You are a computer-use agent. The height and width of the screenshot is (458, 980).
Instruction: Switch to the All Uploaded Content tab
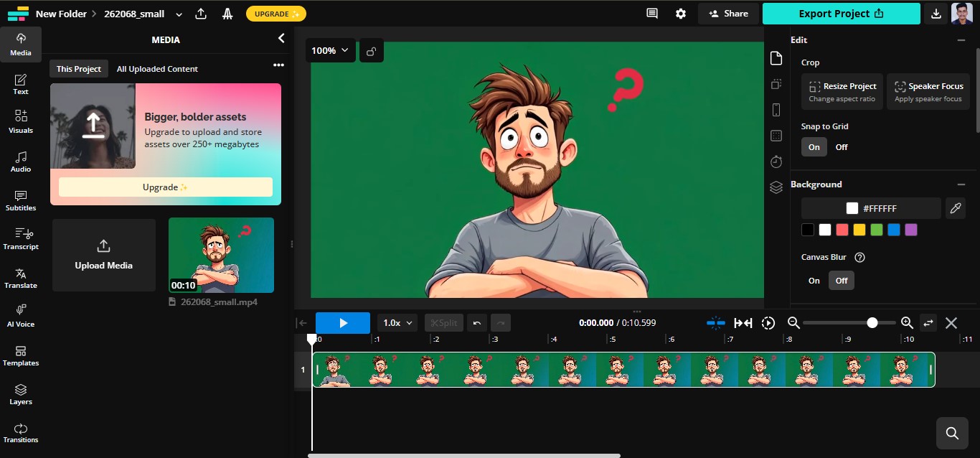(x=156, y=68)
